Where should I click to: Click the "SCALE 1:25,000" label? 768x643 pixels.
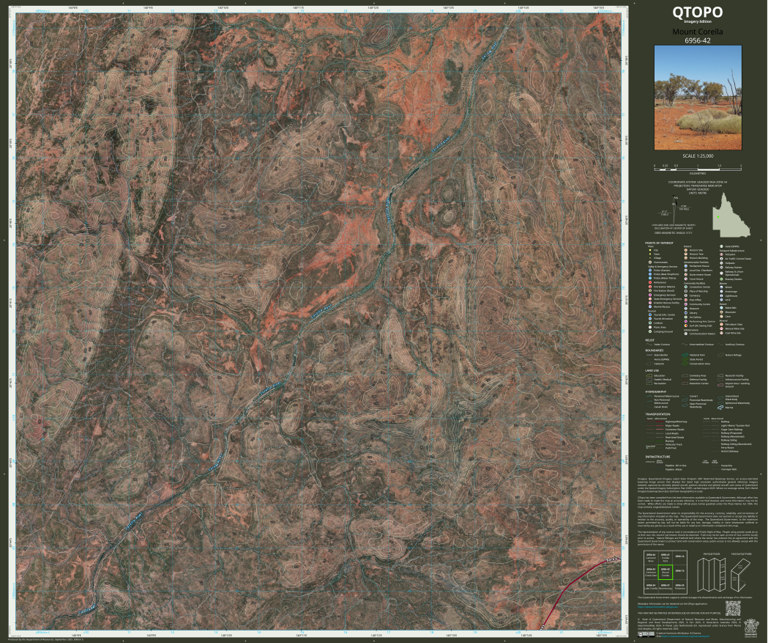tap(698, 156)
